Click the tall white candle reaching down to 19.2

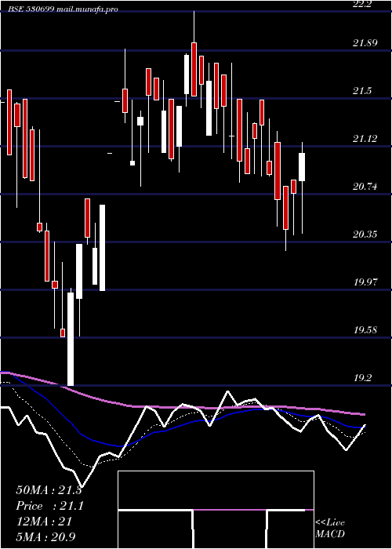point(71,339)
